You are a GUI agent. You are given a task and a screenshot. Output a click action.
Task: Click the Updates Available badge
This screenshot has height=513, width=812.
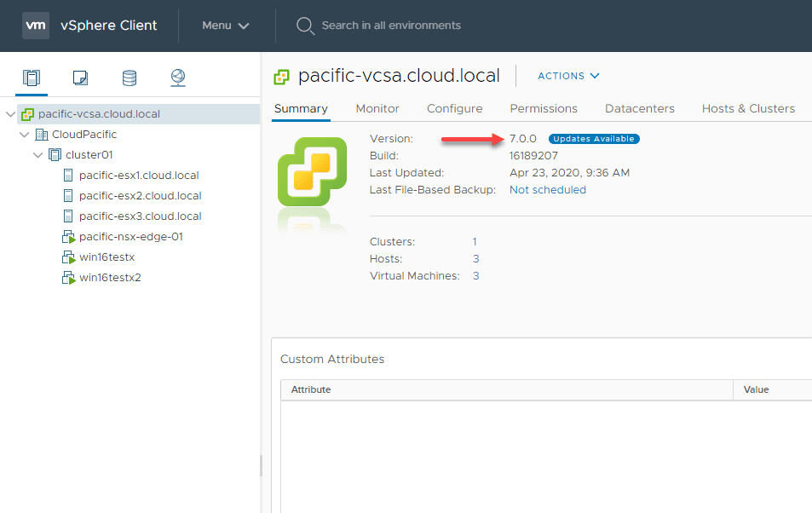point(594,139)
